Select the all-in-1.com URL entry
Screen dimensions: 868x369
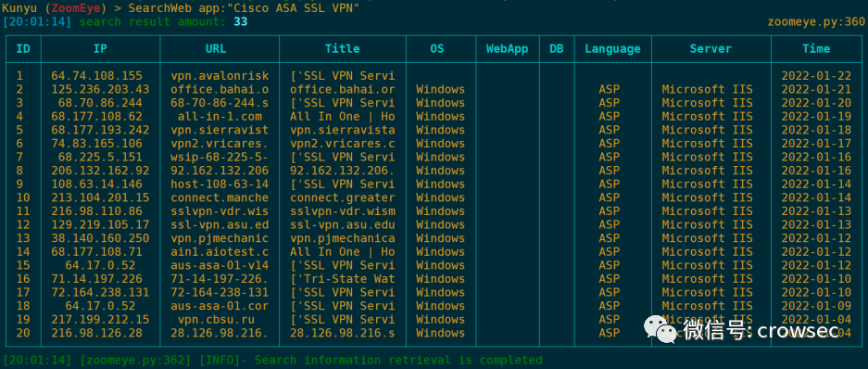click(220, 116)
